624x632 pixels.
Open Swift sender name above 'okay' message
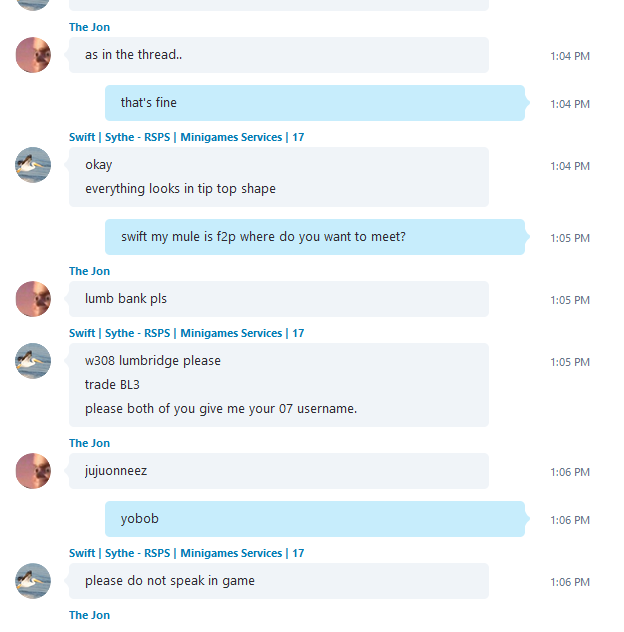[187, 137]
